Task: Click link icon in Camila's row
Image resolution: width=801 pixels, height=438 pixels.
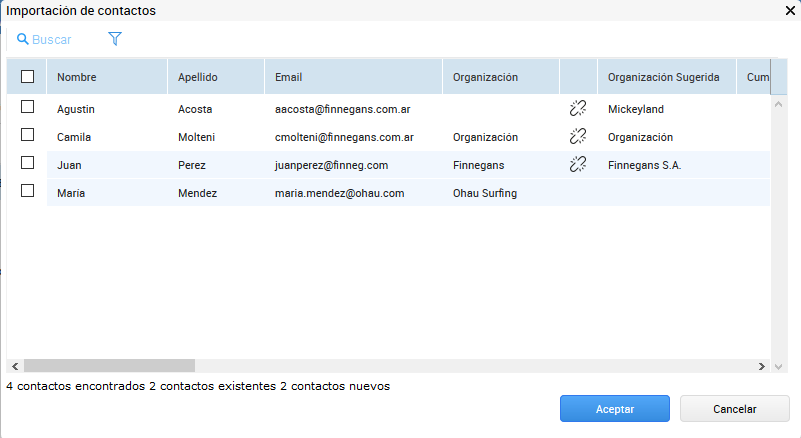Action: [x=577, y=137]
